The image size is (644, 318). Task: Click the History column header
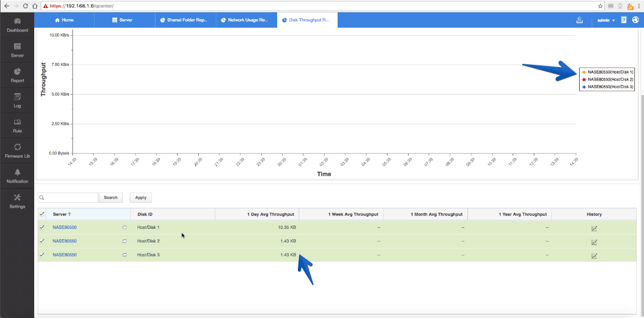(x=594, y=214)
